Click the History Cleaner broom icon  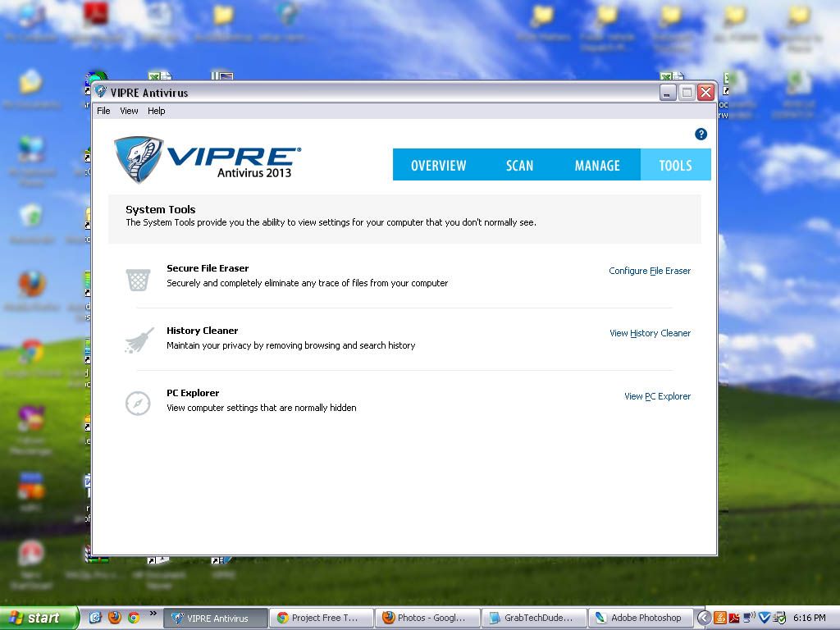click(x=139, y=340)
